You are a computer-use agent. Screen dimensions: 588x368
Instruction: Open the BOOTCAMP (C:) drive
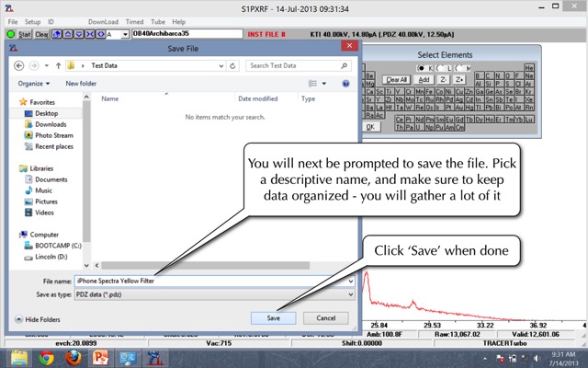coord(53,245)
